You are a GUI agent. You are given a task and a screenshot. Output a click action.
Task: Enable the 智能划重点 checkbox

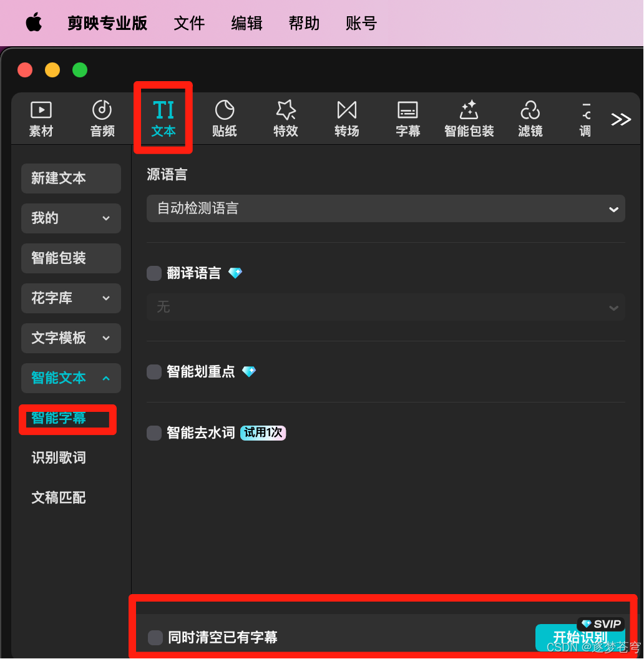154,372
